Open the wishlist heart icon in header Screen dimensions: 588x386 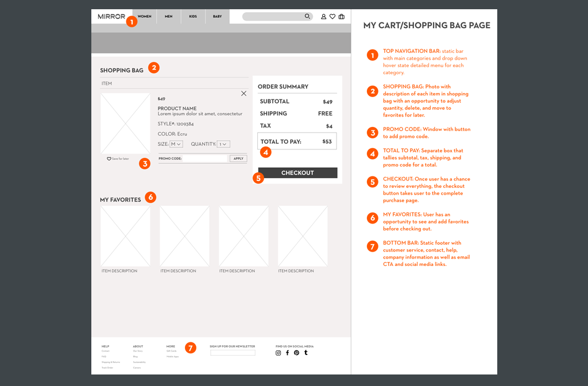tap(332, 17)
